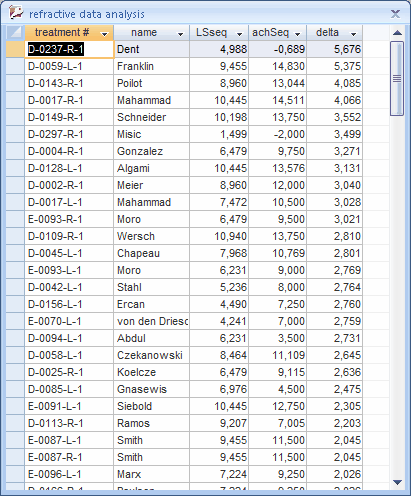Click the select-all corner box of datasheet

point(15,33)
